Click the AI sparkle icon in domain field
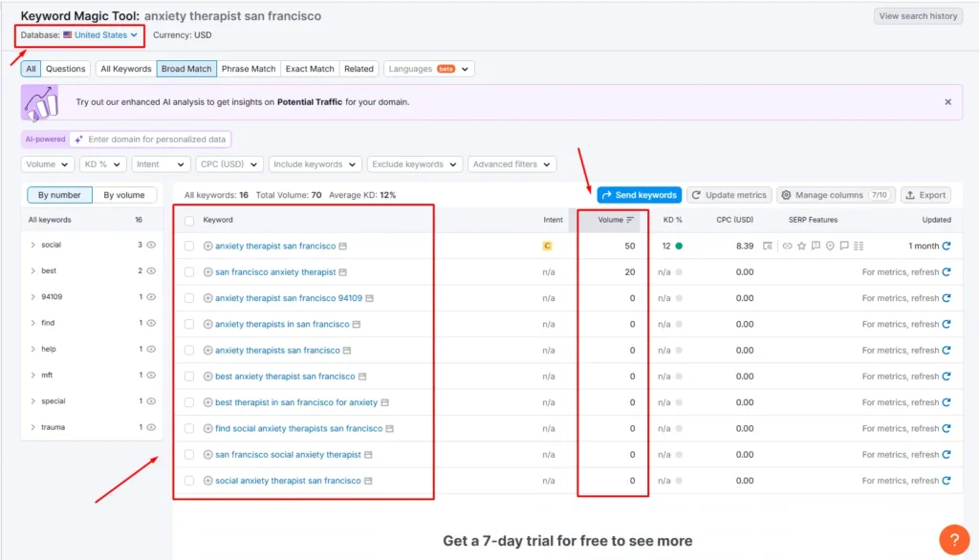 [78, 140]
